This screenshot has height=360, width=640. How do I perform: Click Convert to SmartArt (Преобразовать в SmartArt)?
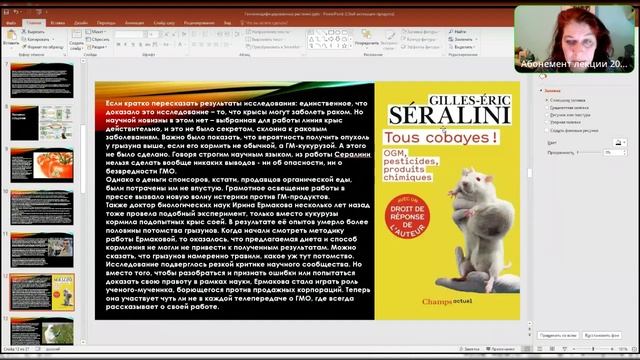pos(273,47)
